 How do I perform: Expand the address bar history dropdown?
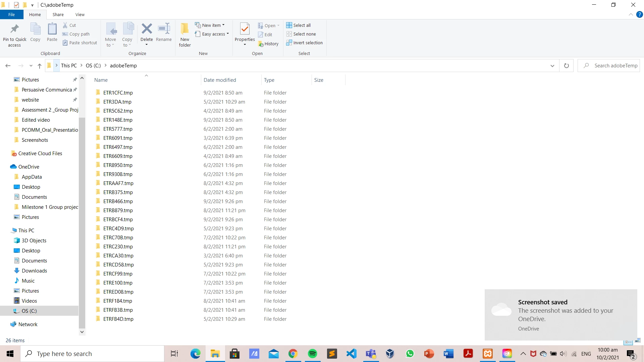point(552,66)
